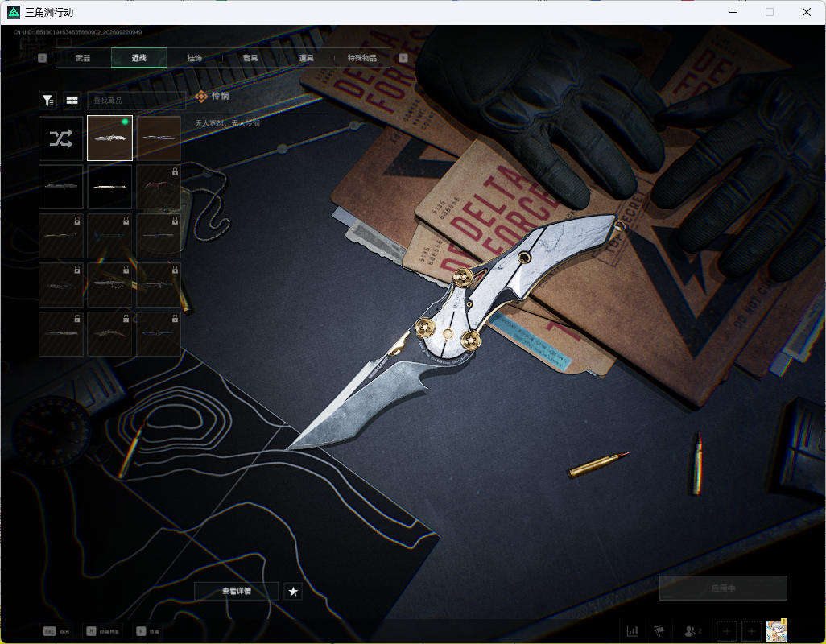
Task: Minimize the 三角洲行动 window
Action: [x=733, y=12]
